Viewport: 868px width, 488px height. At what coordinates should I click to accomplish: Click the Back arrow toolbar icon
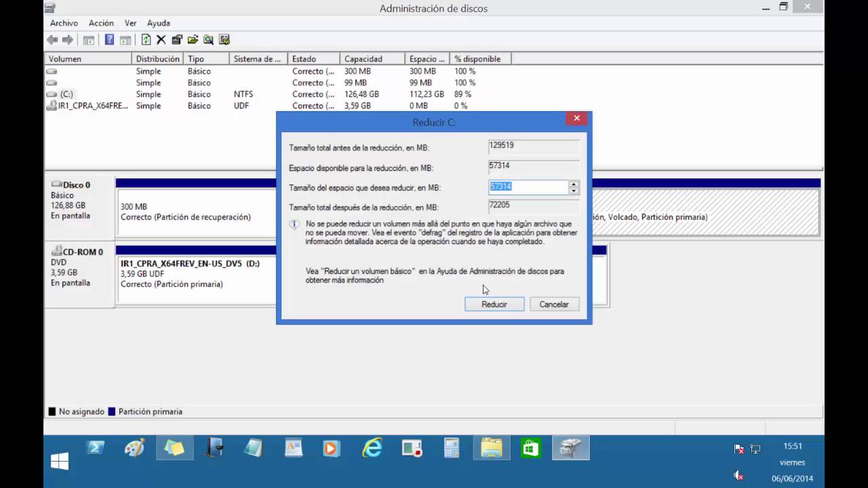[x=52, y=40]
